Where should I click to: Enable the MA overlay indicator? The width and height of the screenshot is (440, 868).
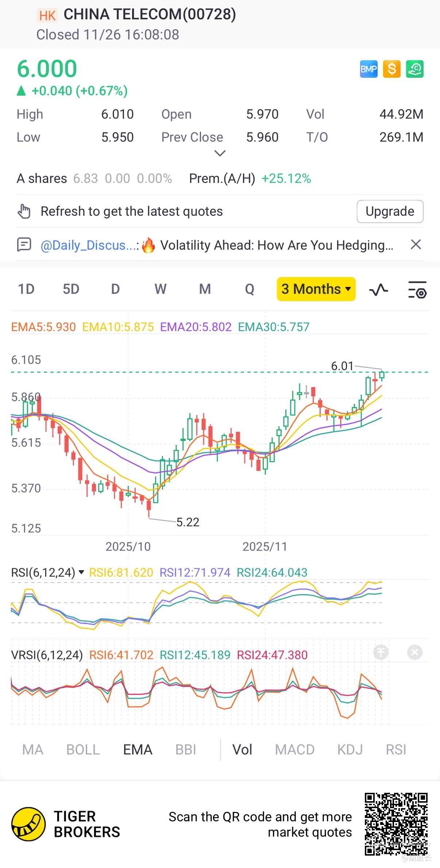(x=33, y=750)
